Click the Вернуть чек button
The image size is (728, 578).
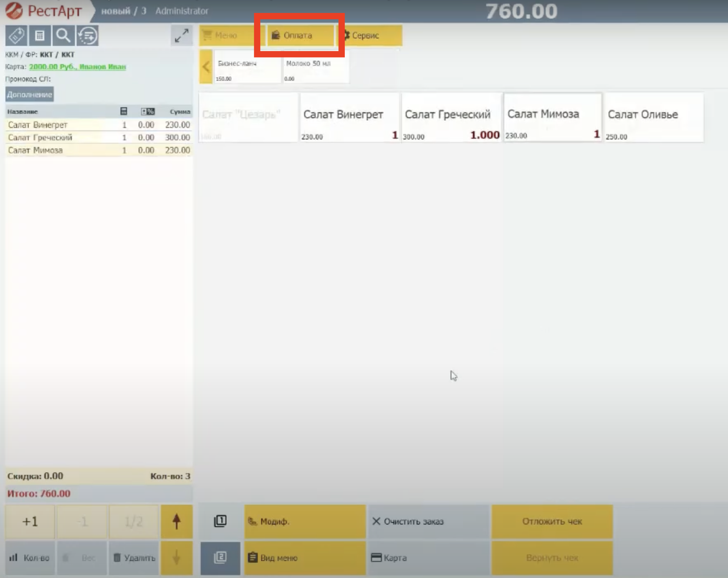(x=552, y=558)
